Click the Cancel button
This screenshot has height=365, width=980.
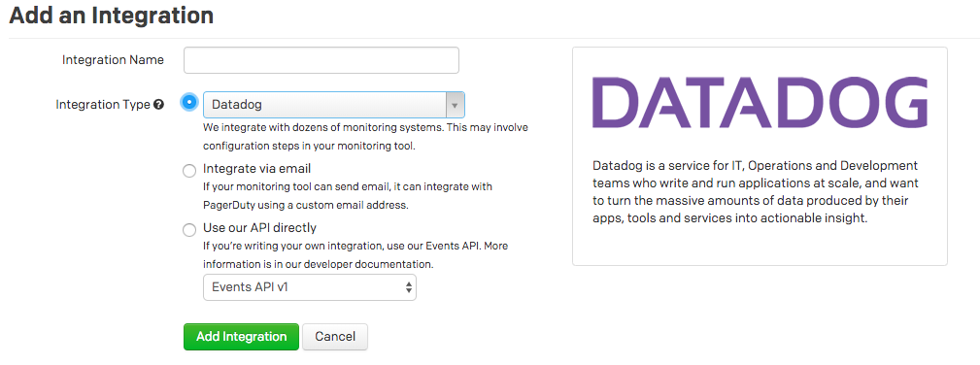click(335, 336)
